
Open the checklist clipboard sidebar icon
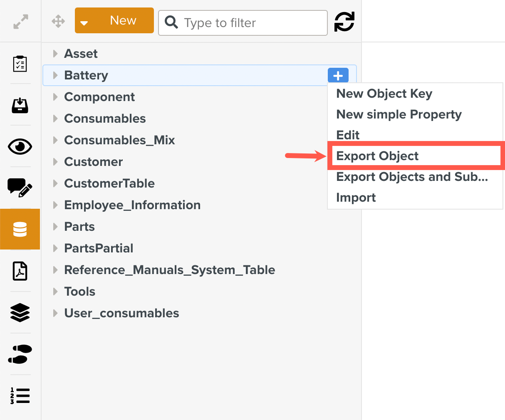[x=20, y=64]
